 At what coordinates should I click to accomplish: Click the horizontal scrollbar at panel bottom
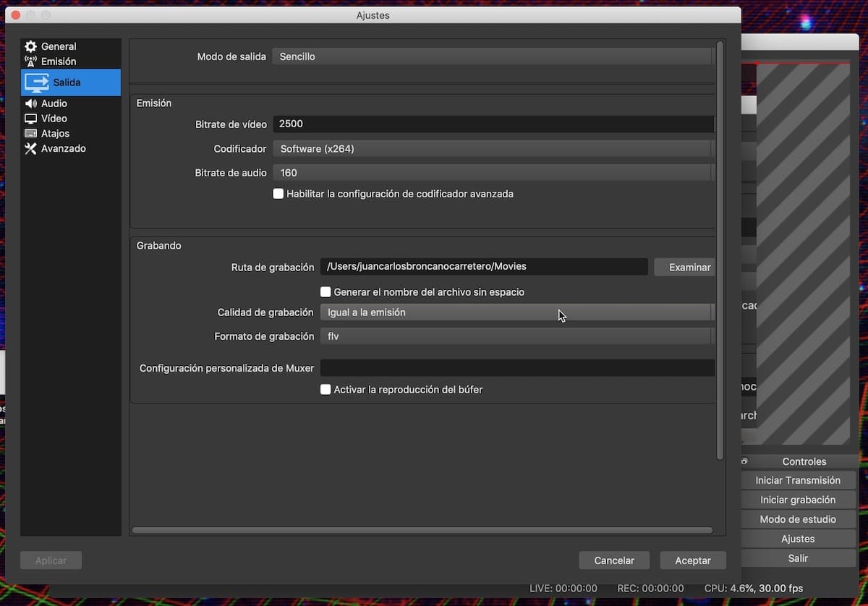[422, 530]
